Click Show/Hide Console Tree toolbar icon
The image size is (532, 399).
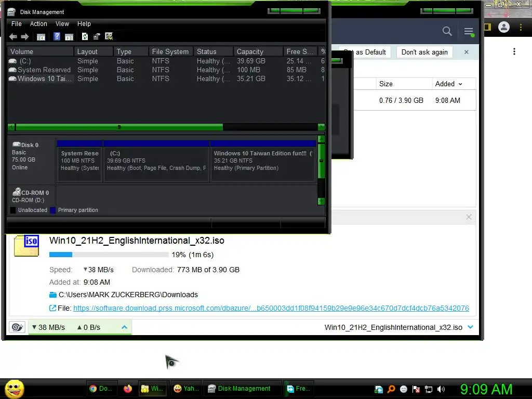click(41, 37)
